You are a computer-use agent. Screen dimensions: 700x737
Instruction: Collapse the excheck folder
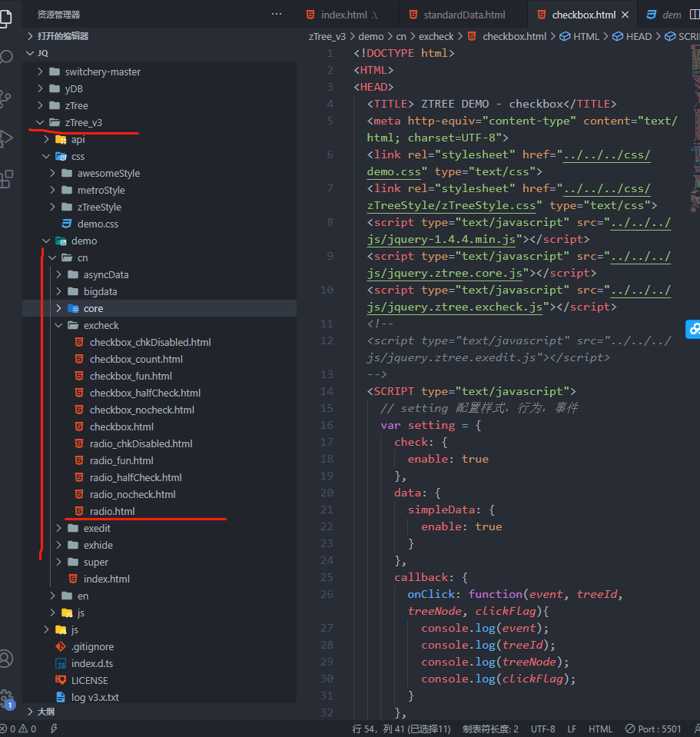[58, 325]
